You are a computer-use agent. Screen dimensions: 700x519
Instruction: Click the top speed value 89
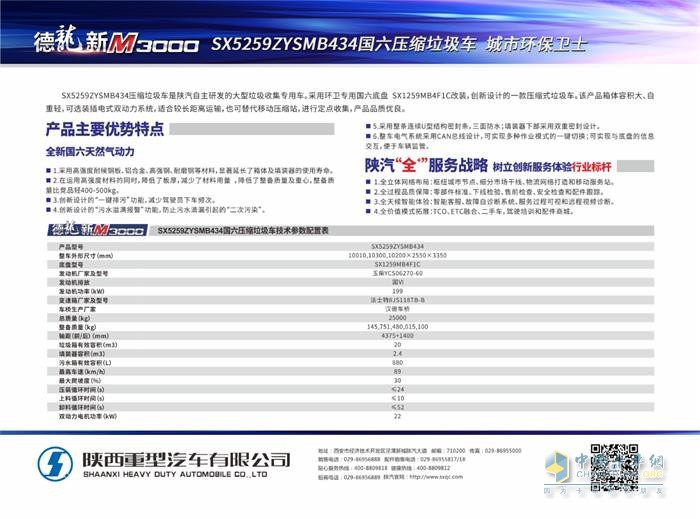pyautogui.click(x=397, y=371)
